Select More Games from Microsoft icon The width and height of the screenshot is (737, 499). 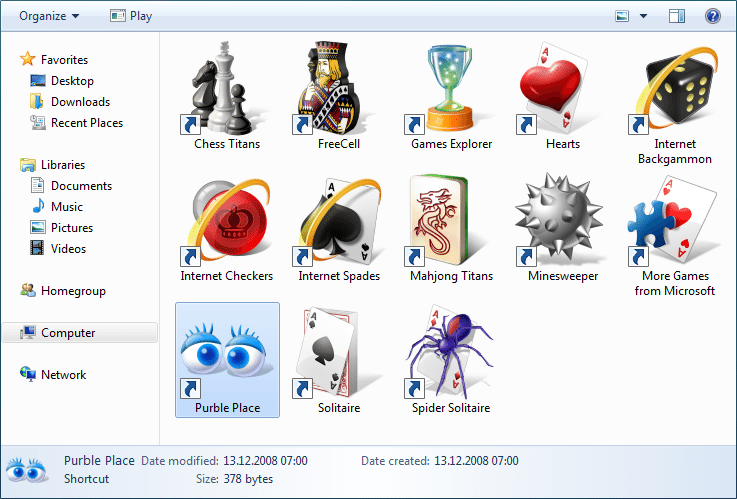[675, 221]
